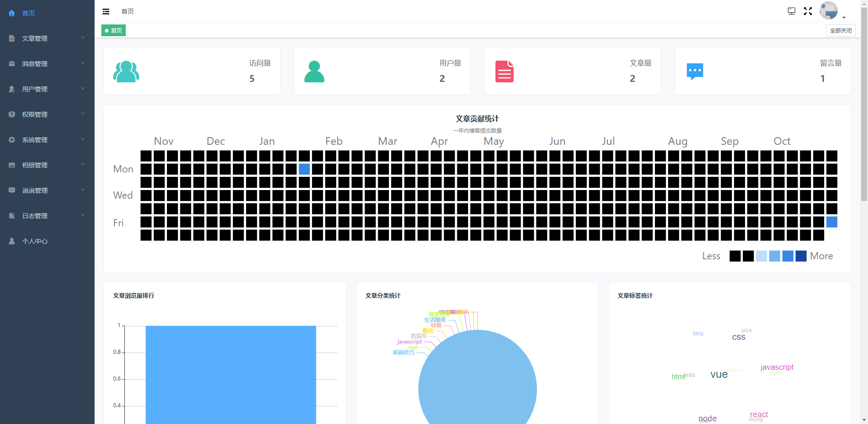Click the visits group icon
This screenshot has width=868, height=424.
coord(126,71)
